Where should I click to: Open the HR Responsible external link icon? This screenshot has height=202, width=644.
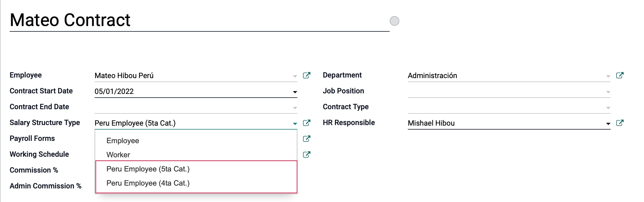coord(620,123)
